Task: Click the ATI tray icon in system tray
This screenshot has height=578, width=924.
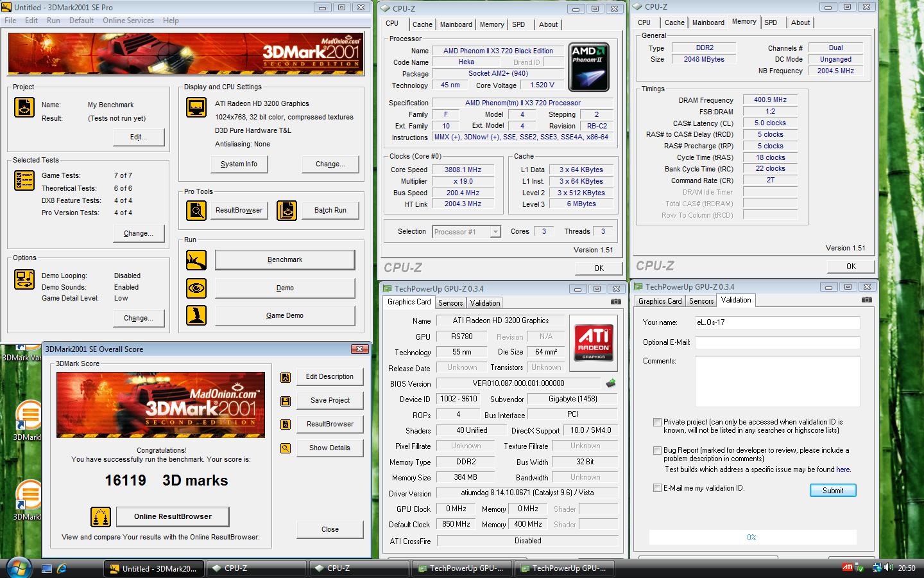Action: tap(848, 568)
